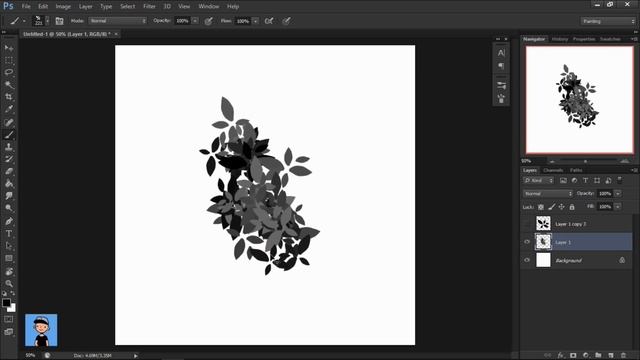Screen dimensions: 640x360
Task: Toggle lock image pixels
Action: (x=551, y=207)
